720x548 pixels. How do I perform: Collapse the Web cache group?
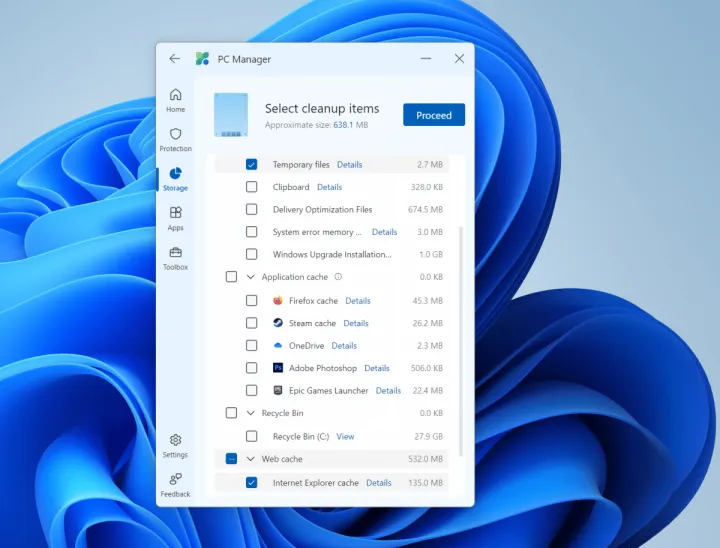coord(251,459)
